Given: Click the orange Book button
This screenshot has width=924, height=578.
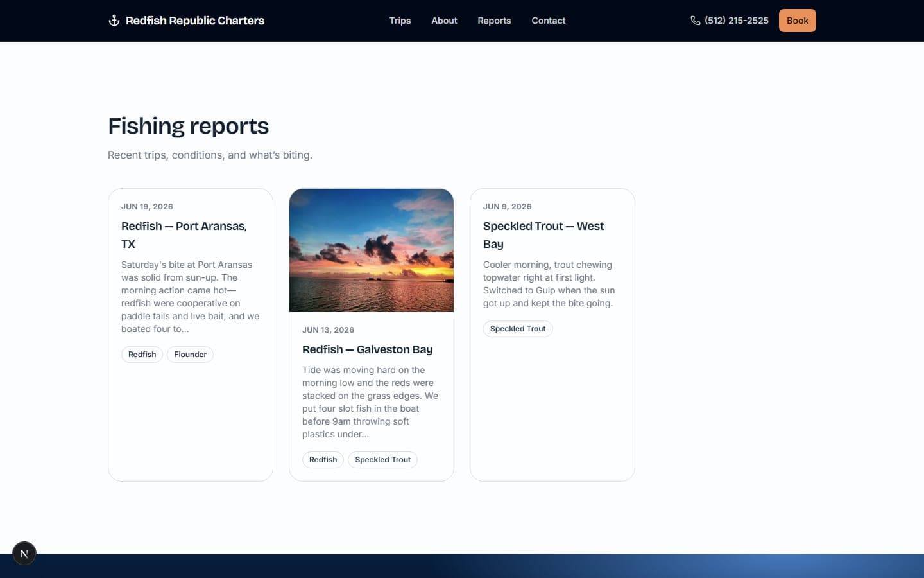Looking at the screenshot, I should click(798, 21).
